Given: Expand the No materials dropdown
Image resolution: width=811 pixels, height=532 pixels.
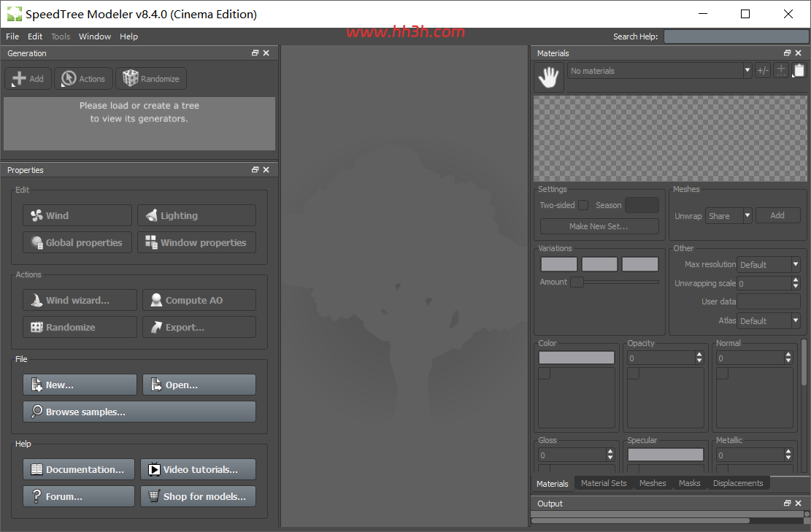Looking at the screenshot, I should click(x=659, y=71).
